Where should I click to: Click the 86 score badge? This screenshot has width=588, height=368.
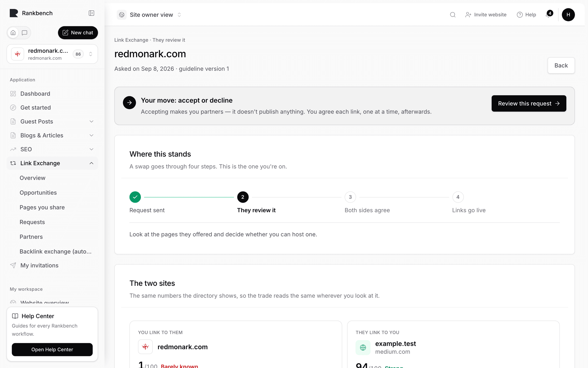point(78,54)
